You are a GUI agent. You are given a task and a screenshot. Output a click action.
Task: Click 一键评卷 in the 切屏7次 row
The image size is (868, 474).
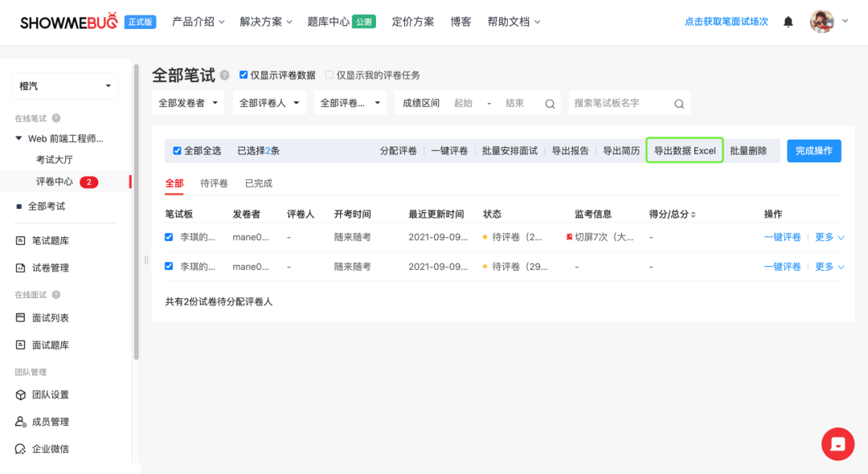[x=782, y=237]
